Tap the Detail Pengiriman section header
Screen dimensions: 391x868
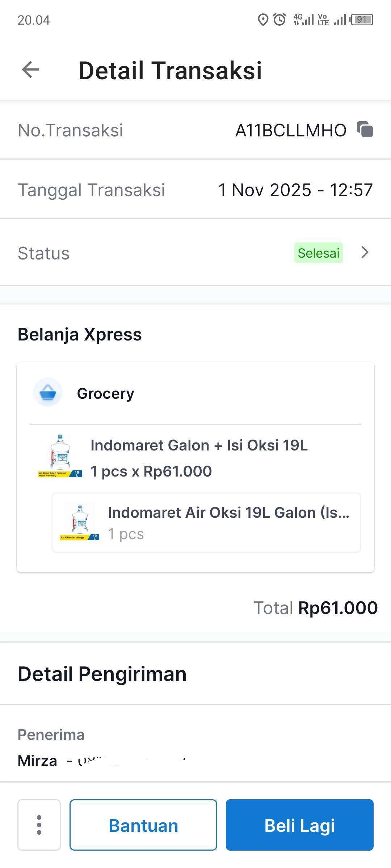(102, 674)
